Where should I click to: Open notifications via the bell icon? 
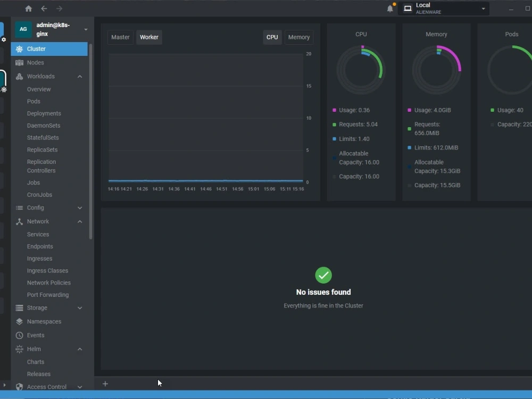coord(390,8)
